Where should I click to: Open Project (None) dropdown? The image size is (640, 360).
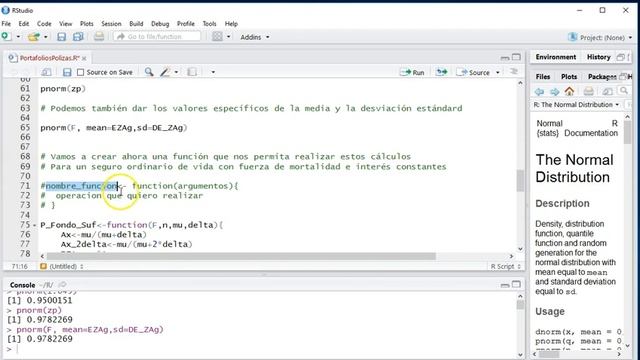[x=600, y=37]
